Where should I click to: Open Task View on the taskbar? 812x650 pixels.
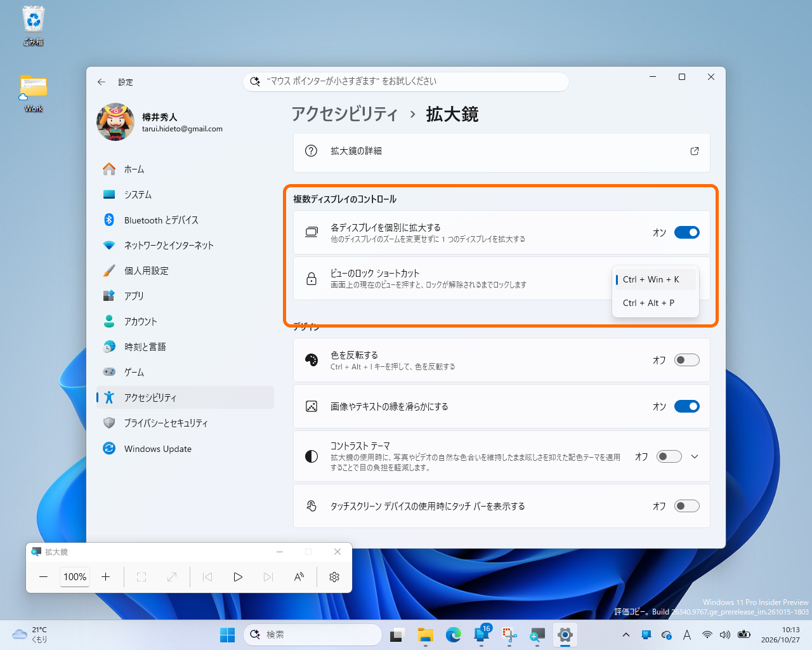[397, 635]
